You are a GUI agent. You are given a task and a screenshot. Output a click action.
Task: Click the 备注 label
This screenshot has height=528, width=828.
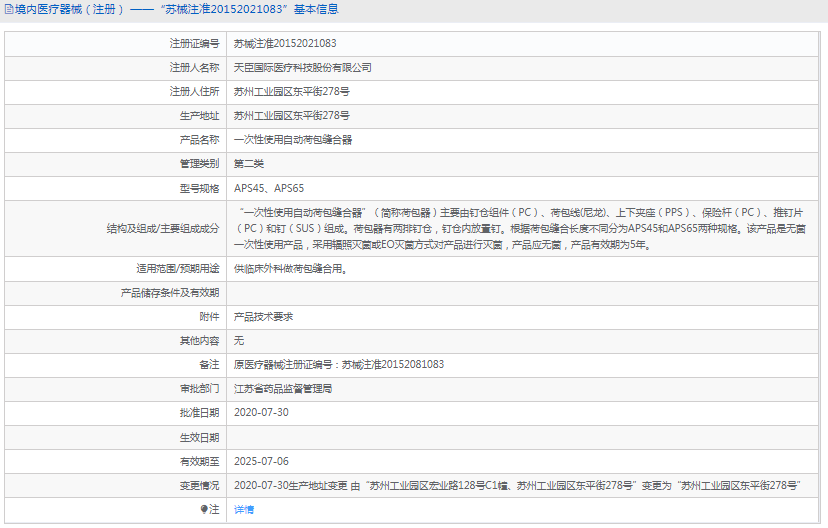[x=209, y=364]
